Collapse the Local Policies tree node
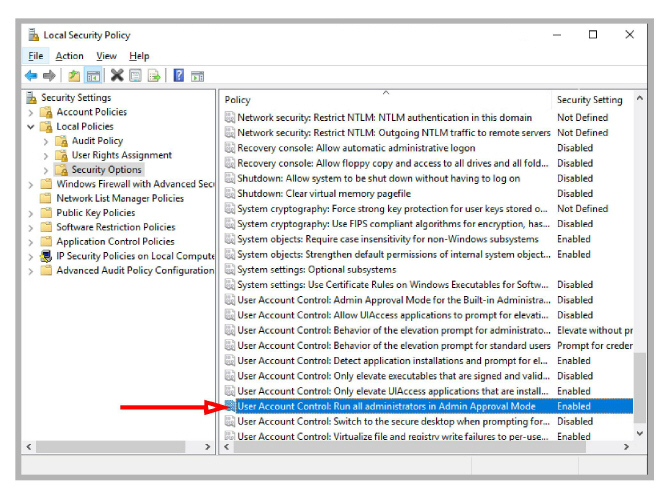 pos(31,127)
